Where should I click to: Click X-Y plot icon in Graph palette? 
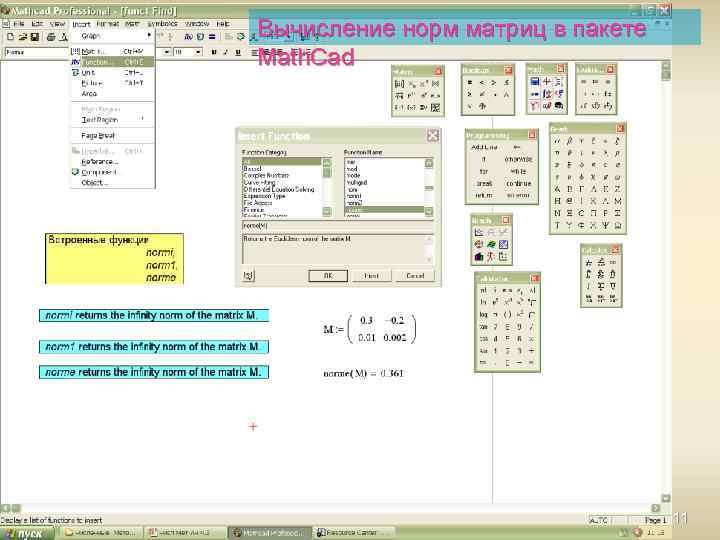click(478, 232)
